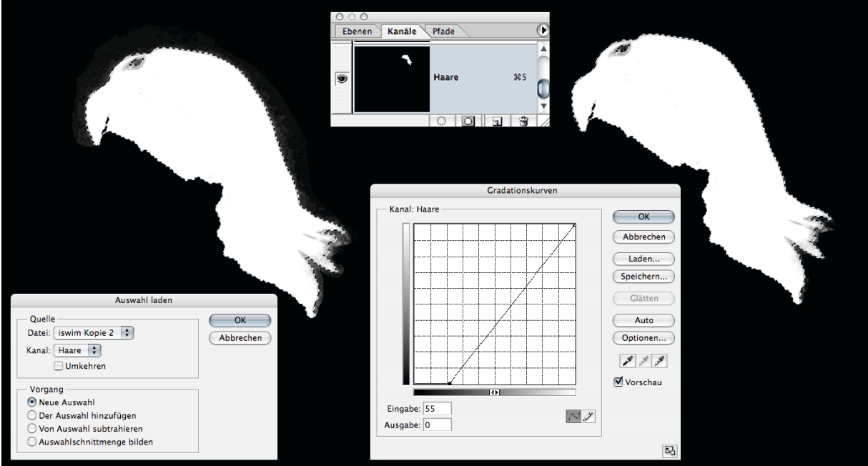Screen dimensions: 868x466
Task: Click save selection as channel icon
Action: pos(468,121)
